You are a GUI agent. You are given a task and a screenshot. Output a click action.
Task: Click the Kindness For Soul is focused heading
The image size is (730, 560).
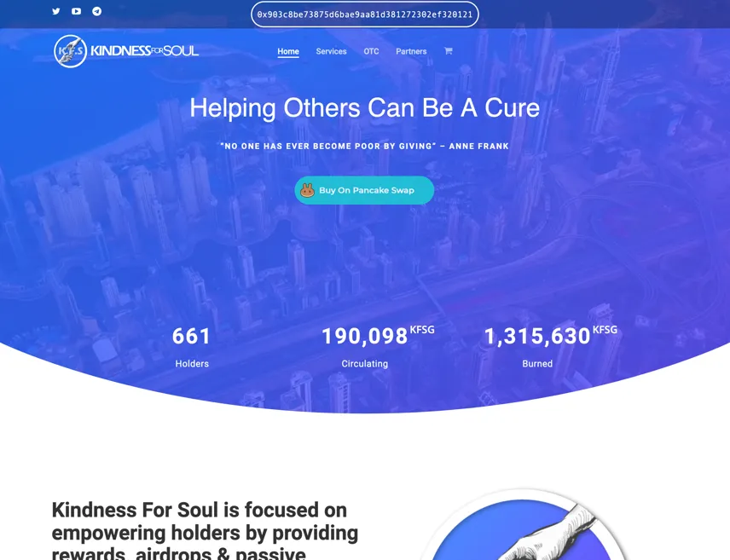coord(205,531)
